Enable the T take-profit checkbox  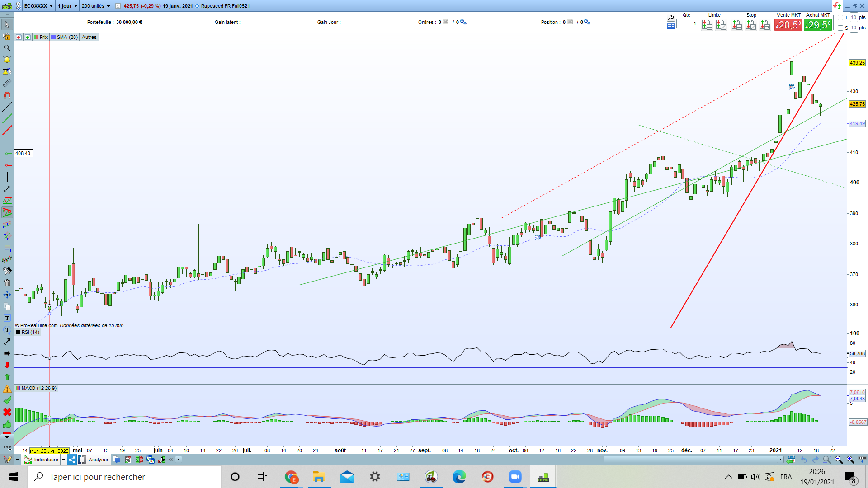tap(840, 18)
